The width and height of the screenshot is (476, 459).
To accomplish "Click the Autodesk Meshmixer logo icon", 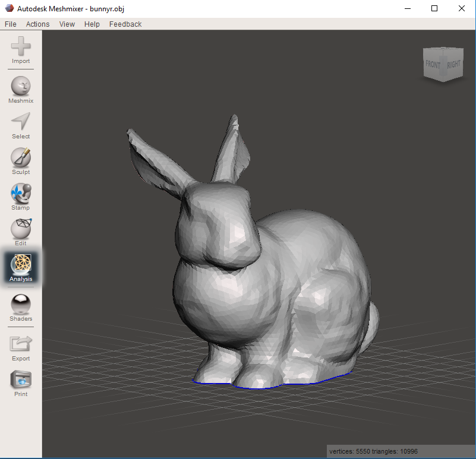I will (x=10, y=8).
